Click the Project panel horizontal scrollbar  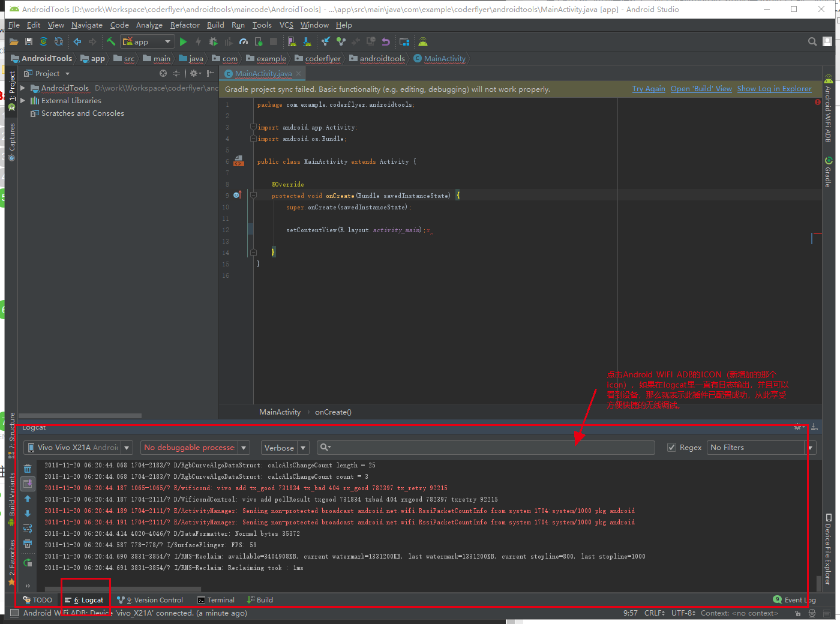[80, 415]
